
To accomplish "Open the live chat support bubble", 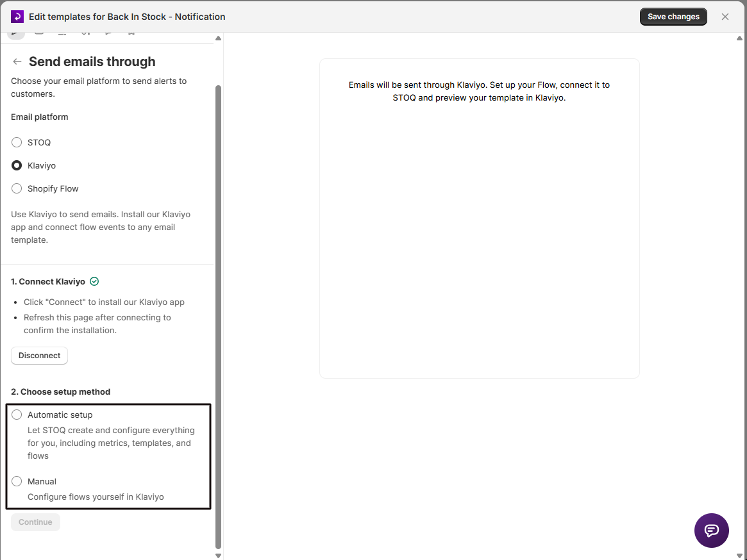I will [711, 530].
